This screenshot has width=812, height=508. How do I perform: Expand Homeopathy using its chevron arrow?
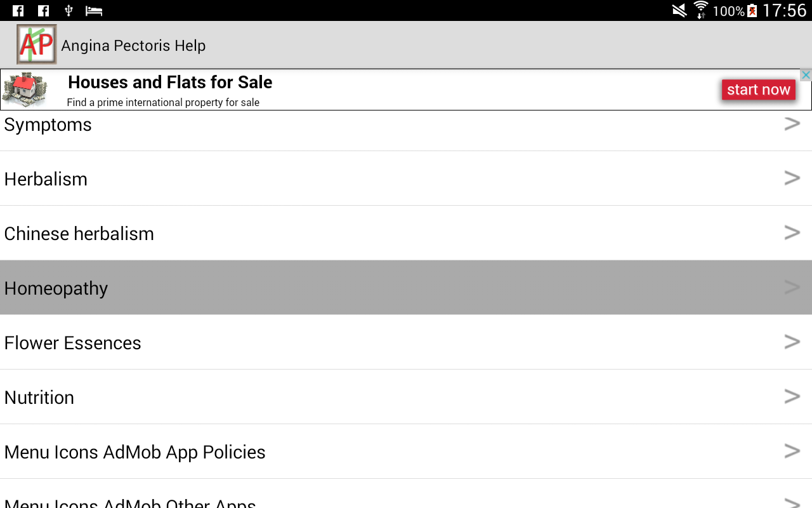click(792, 287)
